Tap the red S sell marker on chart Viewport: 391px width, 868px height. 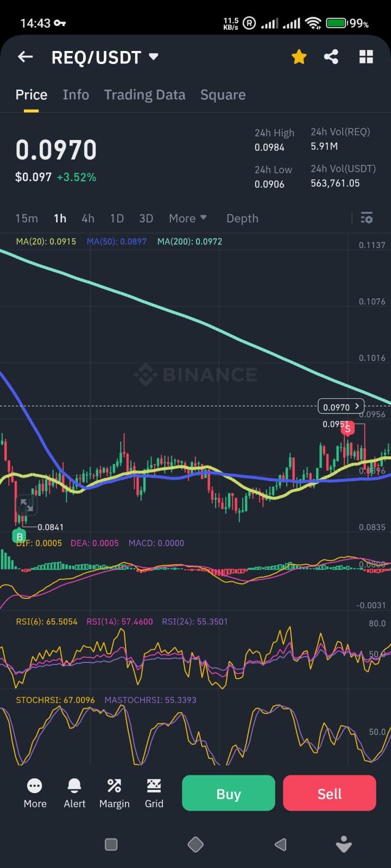[348, 429]
